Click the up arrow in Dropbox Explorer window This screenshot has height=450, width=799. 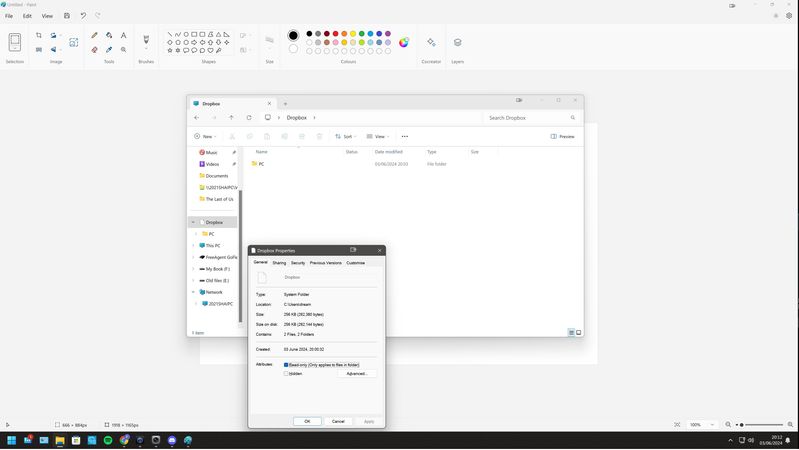231,118
